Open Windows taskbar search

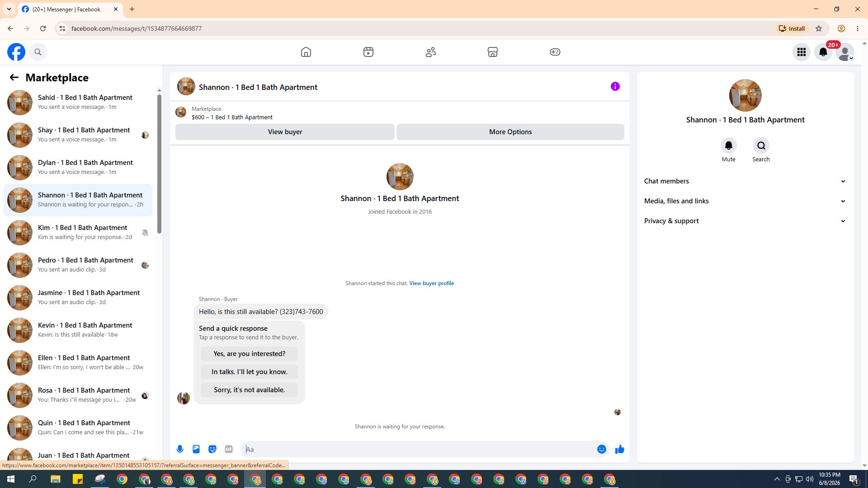pos(33,479)
